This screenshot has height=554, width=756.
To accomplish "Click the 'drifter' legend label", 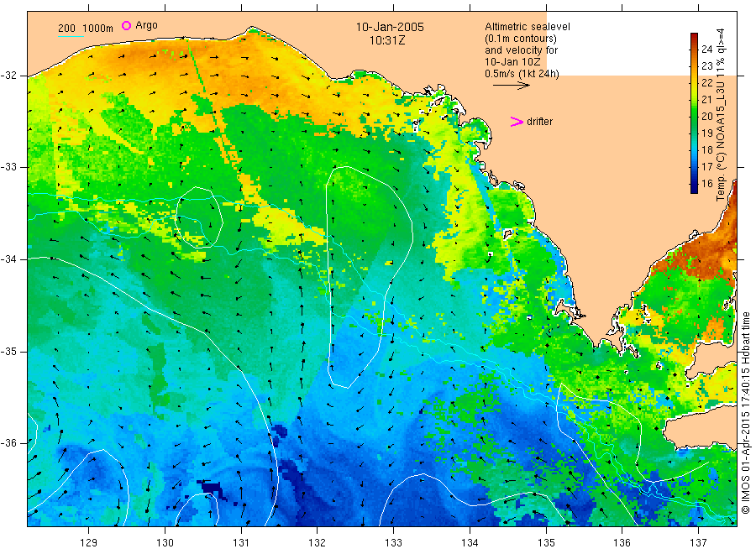I will (539, 122).
